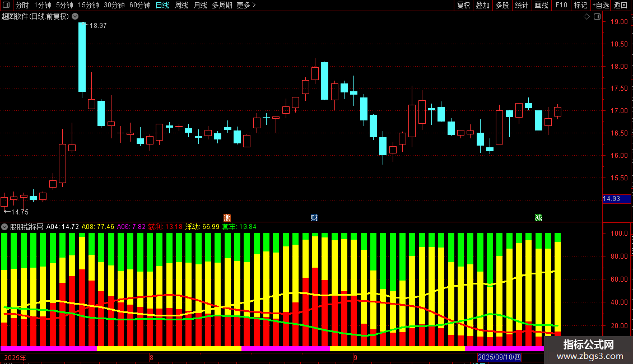Click the 复权 button

pos(463,5)
